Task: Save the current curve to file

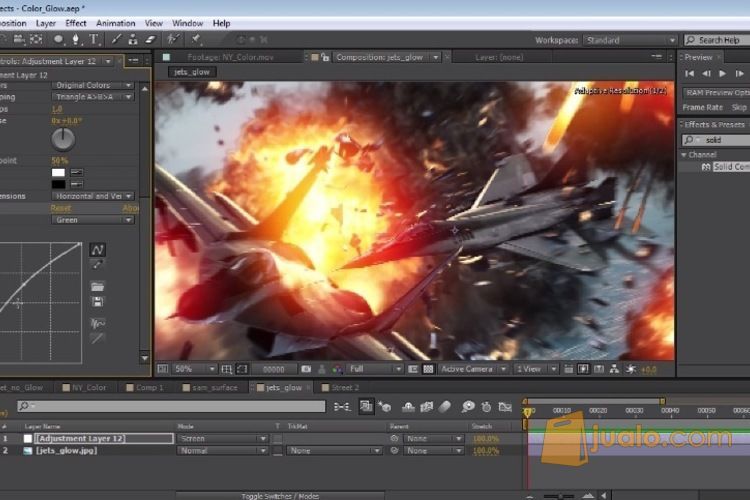Action: (98, 302)
